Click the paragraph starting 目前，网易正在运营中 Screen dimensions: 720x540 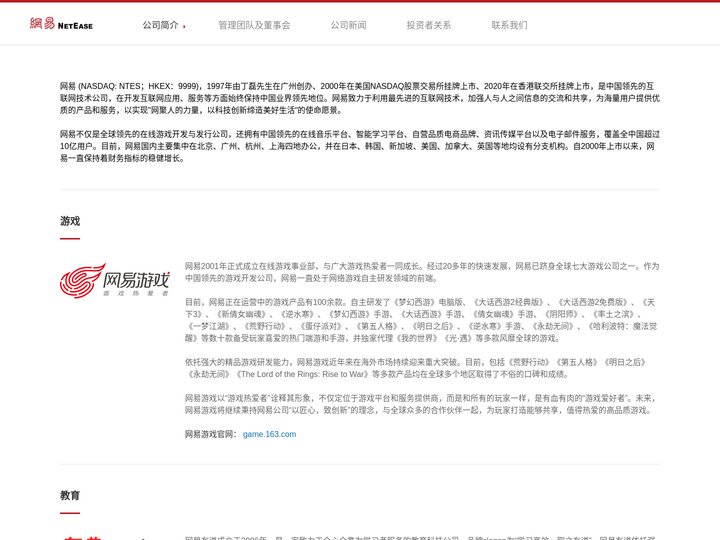coord(422,320)
